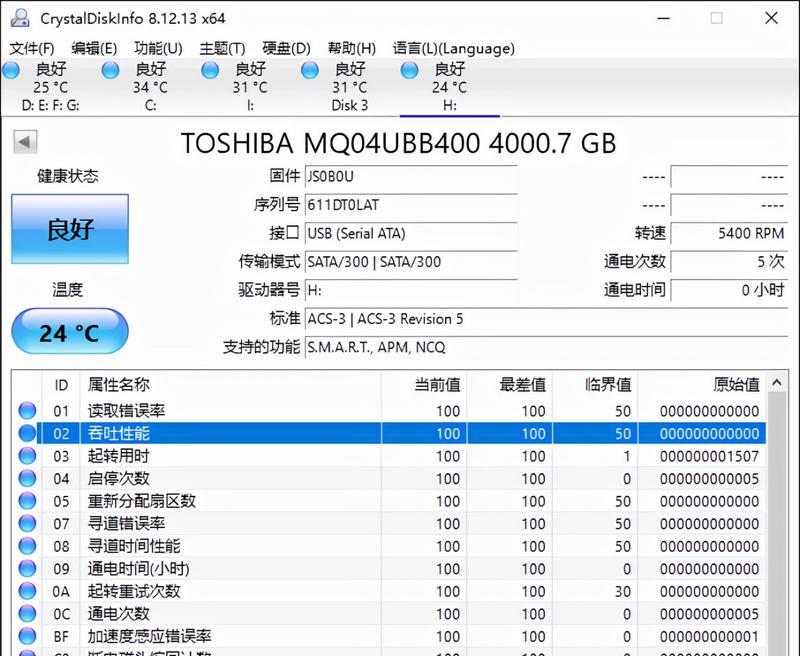The height and width of the screenshot is (656, 800).
Task: Click the transfer mode field SATA/300 | SATA/300
Action: coord(411,262)
